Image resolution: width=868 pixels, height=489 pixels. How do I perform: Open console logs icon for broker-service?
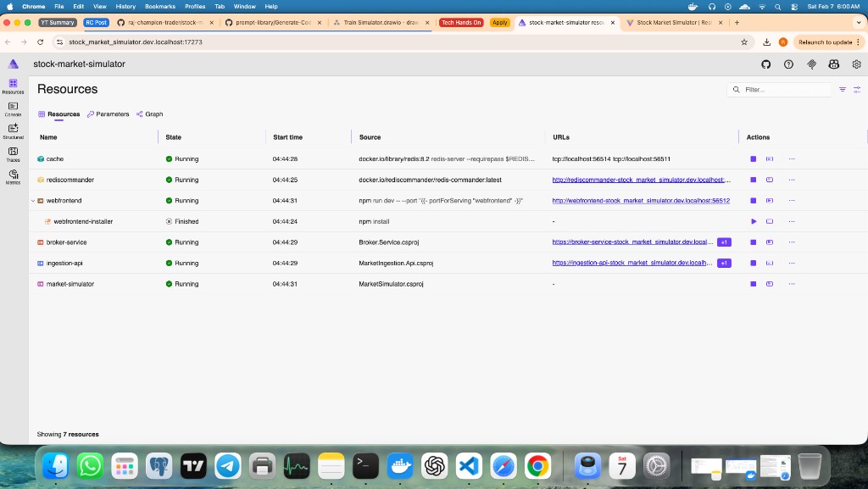point(770,242)
